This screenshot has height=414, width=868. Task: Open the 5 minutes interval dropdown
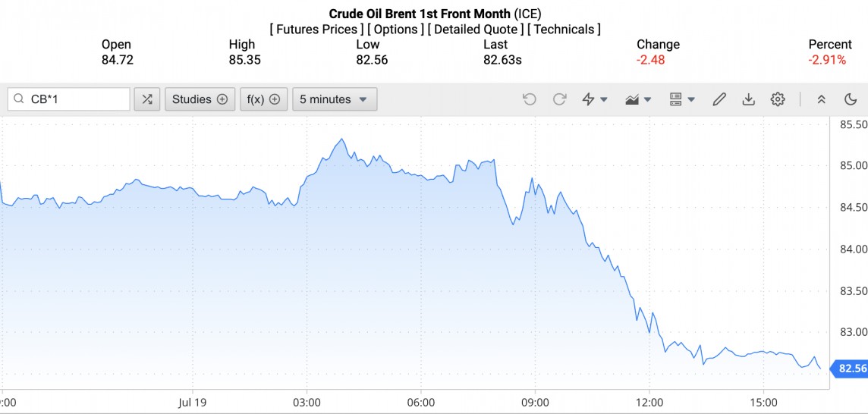334,99
